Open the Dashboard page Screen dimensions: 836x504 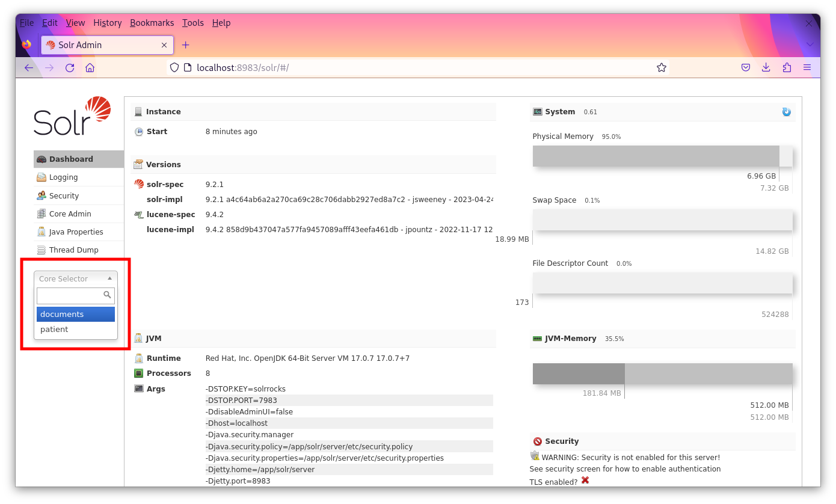pos(79,159)
